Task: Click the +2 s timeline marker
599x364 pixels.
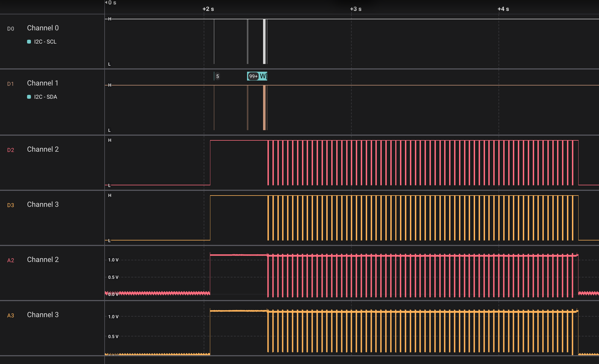Action: (x=208, y=9)
